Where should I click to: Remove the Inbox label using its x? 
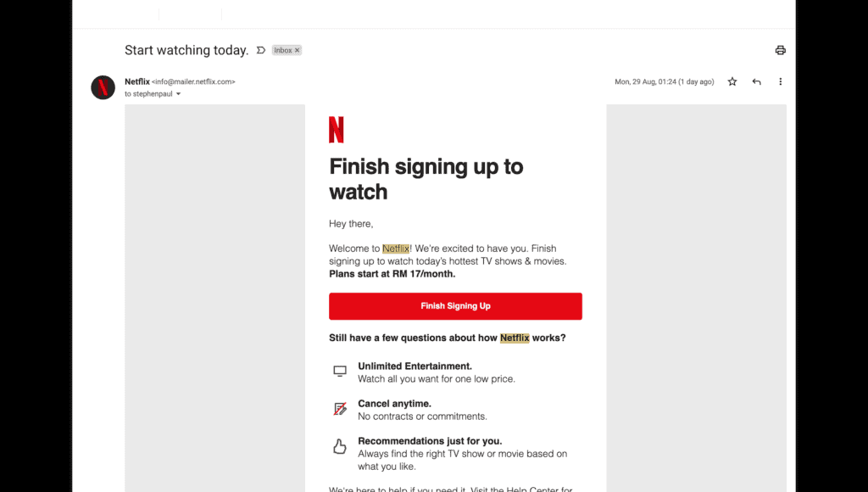pyautogui.click(x=297, y=51)
